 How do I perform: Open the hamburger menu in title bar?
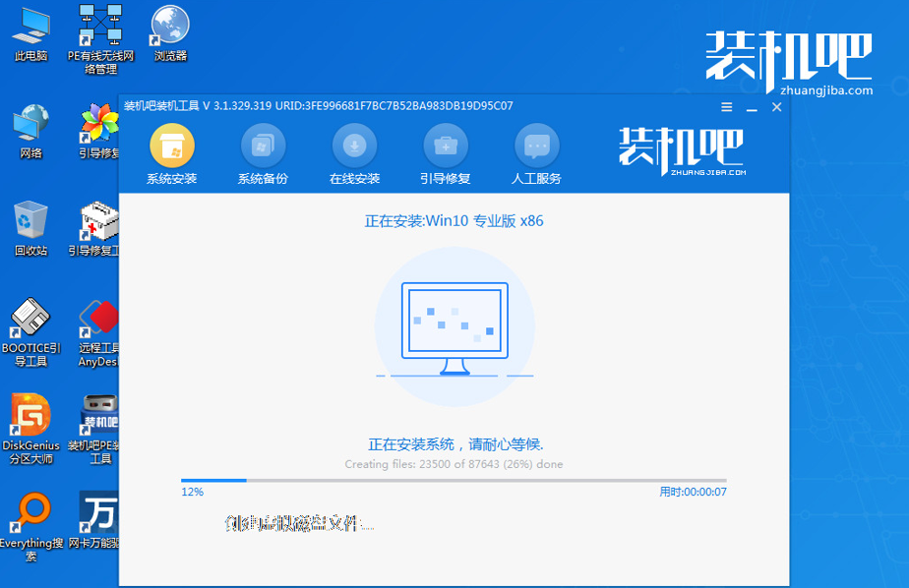(x=726, y=106)
